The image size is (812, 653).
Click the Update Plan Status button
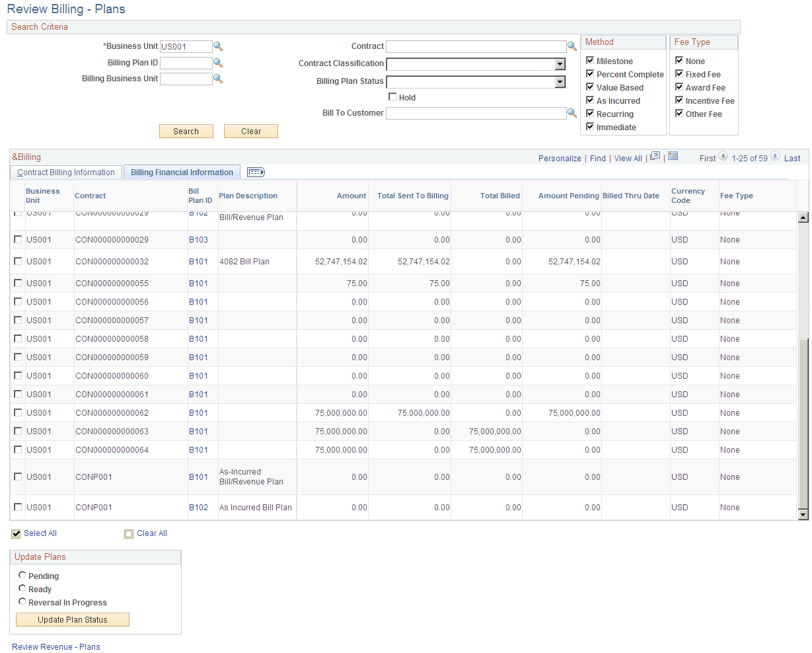point(72,619)
